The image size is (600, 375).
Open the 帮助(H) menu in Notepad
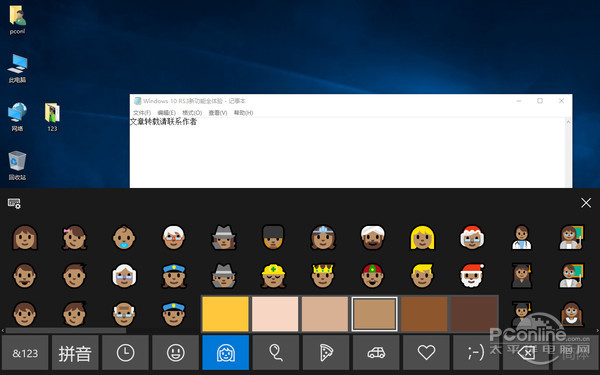(243, 113)
